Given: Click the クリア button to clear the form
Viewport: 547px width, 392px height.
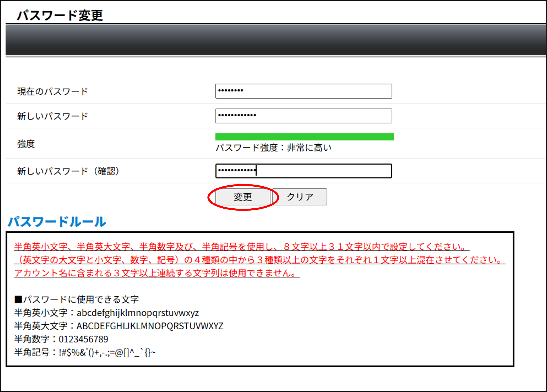Looking at the screenshot, I should tap(300, 197).
